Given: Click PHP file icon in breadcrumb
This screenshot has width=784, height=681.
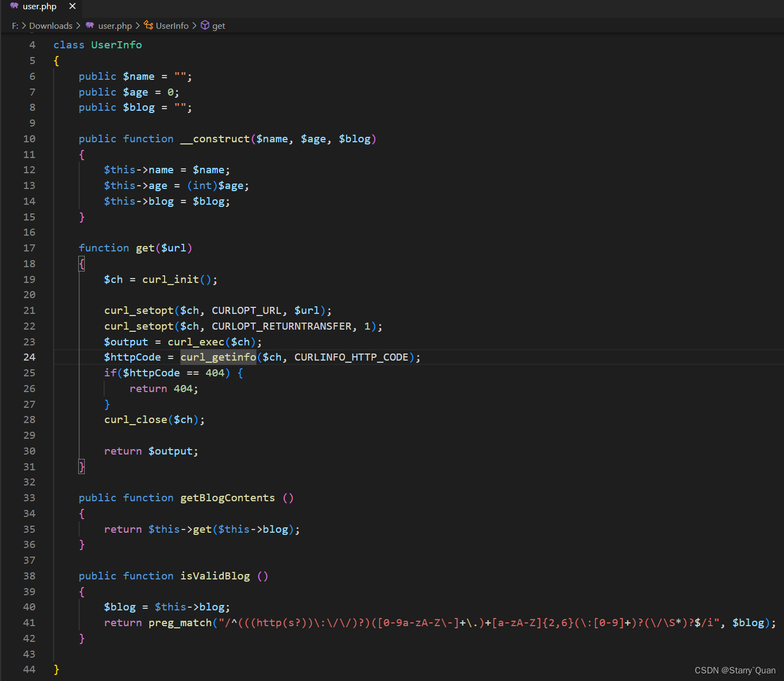Looking at the screenshot, I should 90,25.
